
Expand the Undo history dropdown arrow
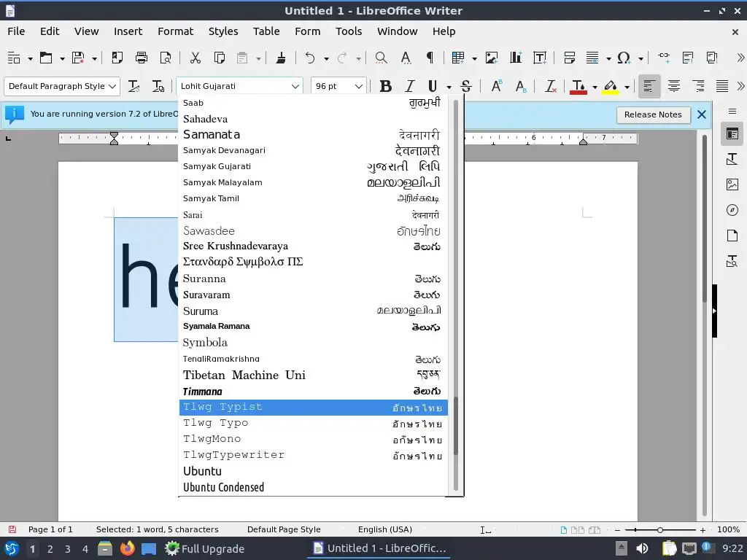pos(326,58)
